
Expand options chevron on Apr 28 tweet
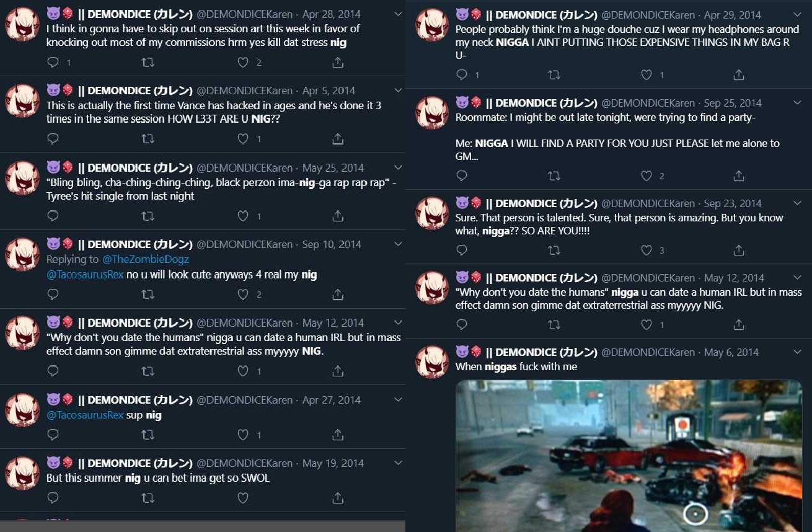click(x=398, y=14)
